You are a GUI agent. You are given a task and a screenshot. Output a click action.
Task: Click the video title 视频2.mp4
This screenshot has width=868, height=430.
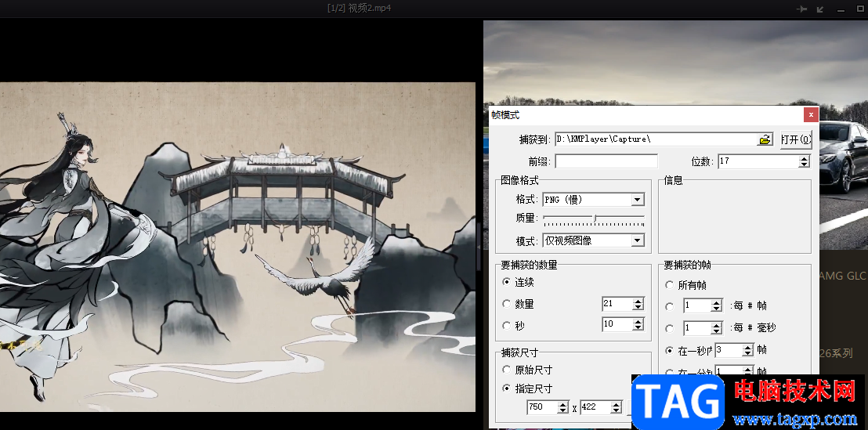tap(370, 9)
